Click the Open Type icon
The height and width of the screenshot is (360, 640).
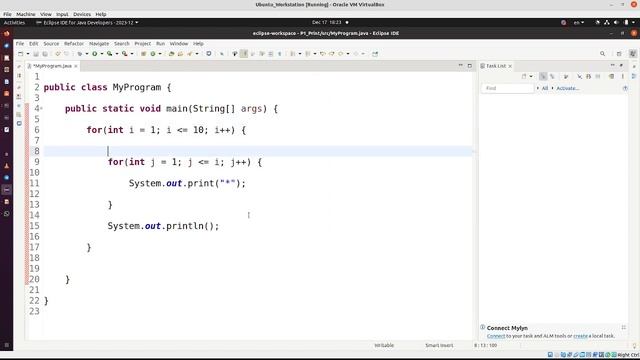click(x=171, y=54)
